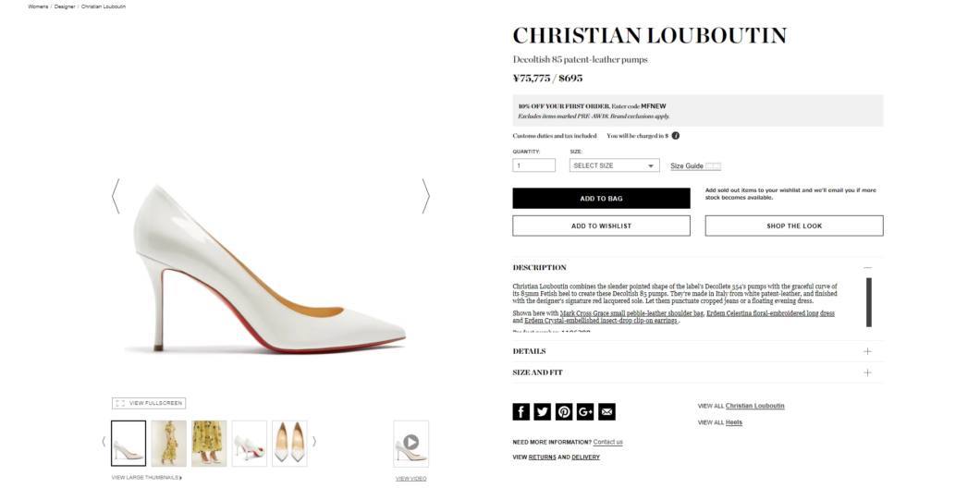
Task: Share product via email envelope icon
Action: tap(606, 411)
